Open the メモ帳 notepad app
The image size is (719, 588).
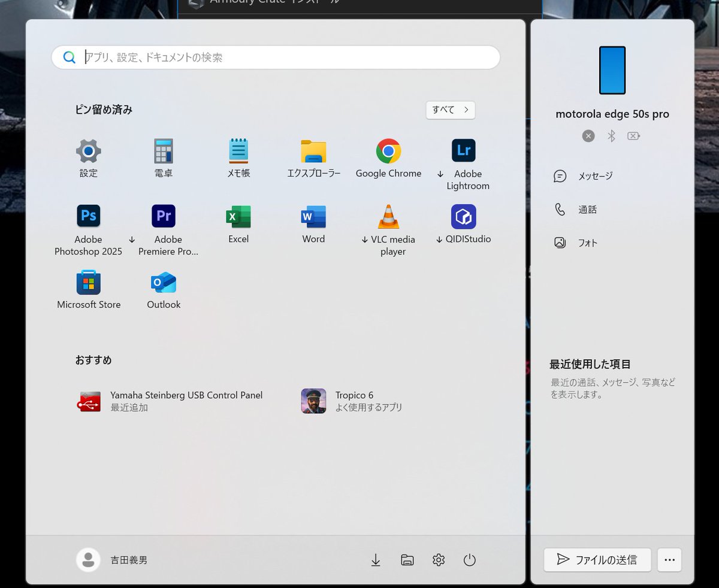point(238,158)
